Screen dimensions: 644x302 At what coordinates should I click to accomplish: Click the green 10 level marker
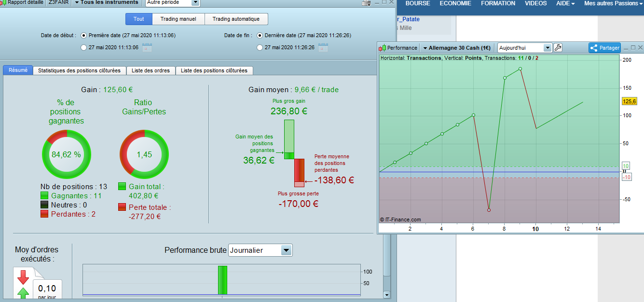(626, 166)
